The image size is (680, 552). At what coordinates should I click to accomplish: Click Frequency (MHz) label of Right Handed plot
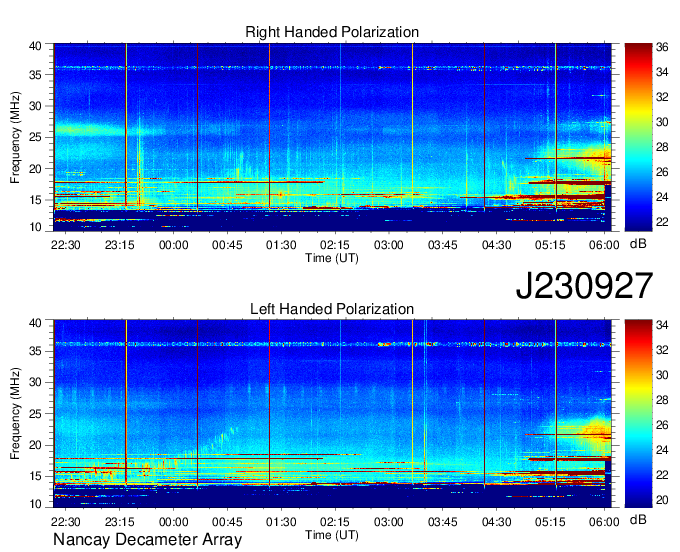coord(15,137)
